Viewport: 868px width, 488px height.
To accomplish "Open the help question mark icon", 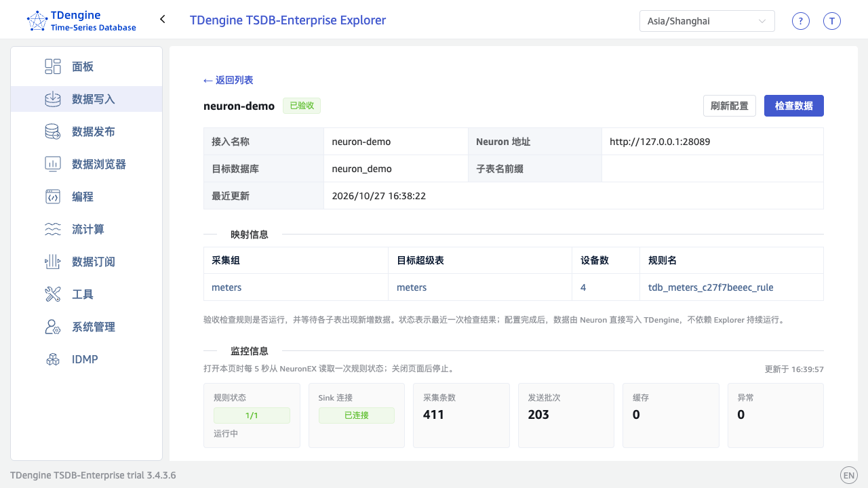I will click(801, 21).
